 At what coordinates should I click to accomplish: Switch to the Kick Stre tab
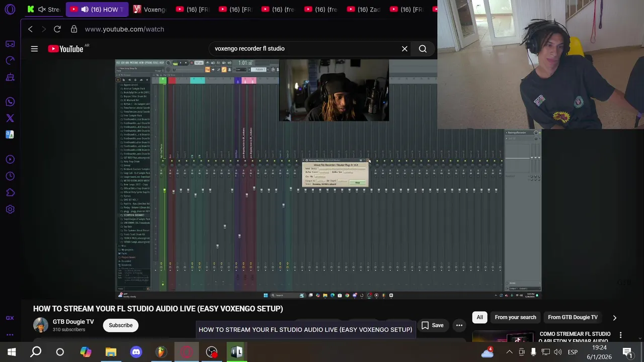point(44,10)
